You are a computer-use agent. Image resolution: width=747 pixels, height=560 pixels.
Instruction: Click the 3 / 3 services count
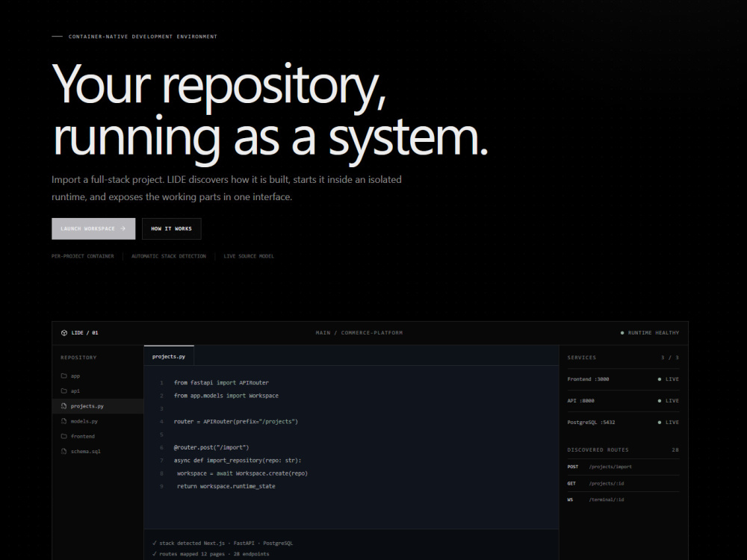(x=670, y=358)
